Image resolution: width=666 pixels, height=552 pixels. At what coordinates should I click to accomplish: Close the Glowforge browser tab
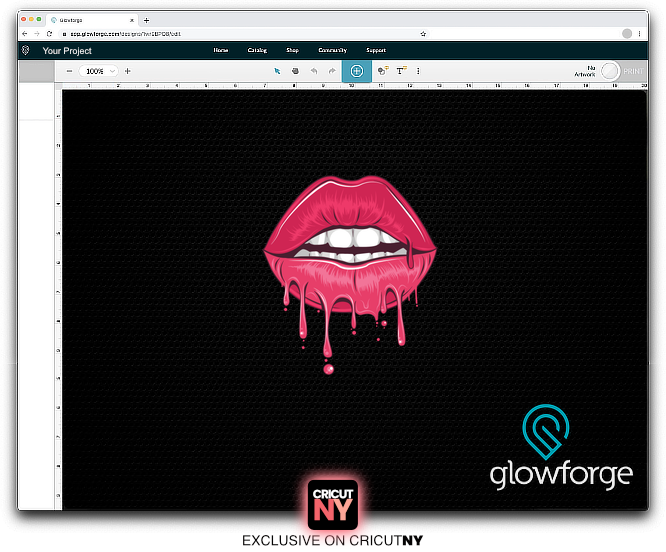click(132, 20)
